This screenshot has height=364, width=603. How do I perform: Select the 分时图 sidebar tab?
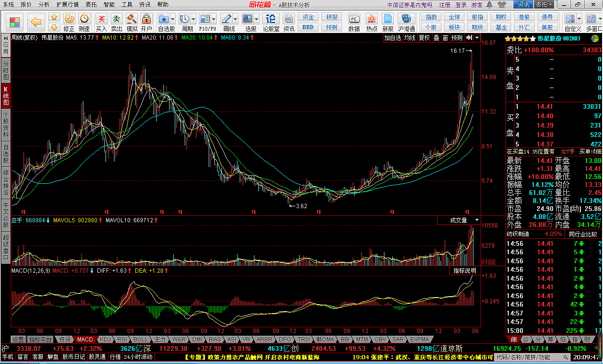[x=6, y=70]
